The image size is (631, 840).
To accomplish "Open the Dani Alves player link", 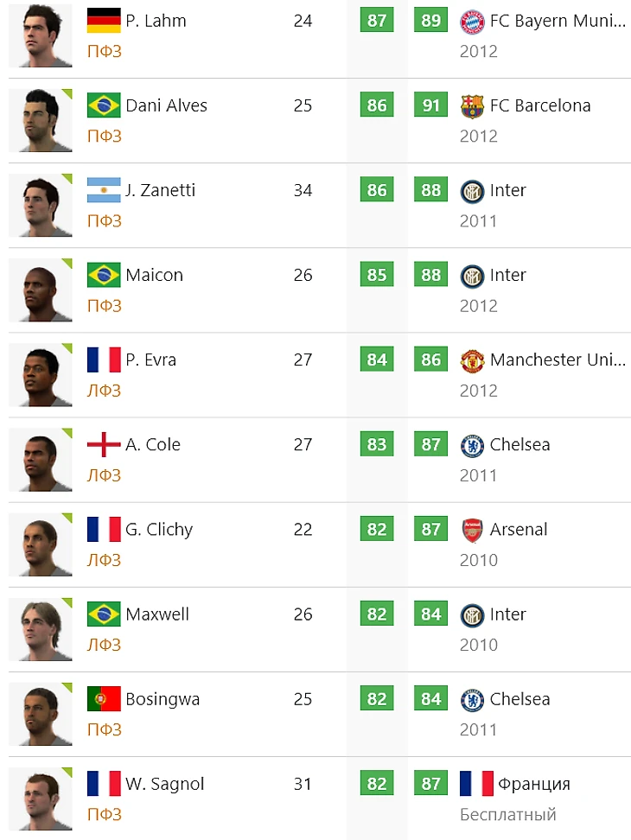I will point(166,105).
